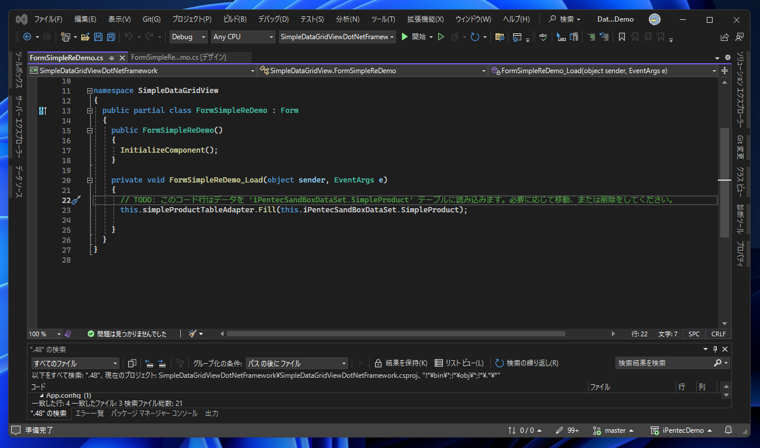The width and height of the screenshot is (760, 448).
Task: Switch to エラー一覧 tab
Action: pos(89,414)
